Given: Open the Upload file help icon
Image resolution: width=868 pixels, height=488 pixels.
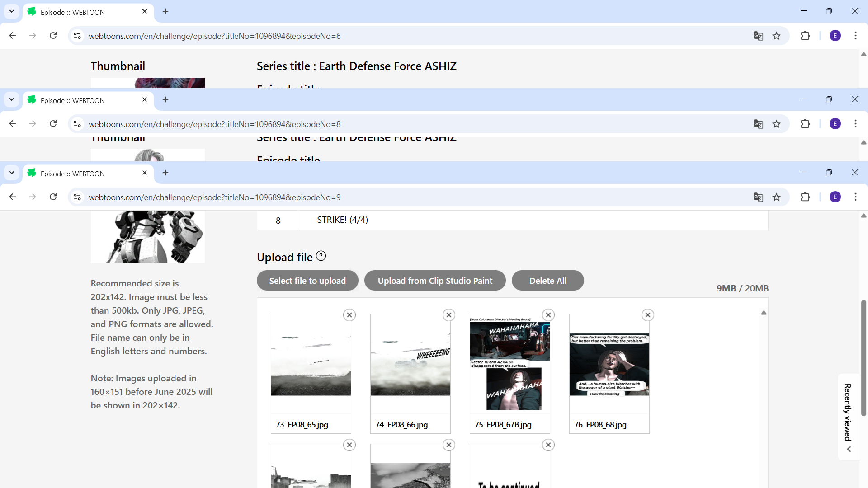Looking at the screenshot, I should 321,256.
